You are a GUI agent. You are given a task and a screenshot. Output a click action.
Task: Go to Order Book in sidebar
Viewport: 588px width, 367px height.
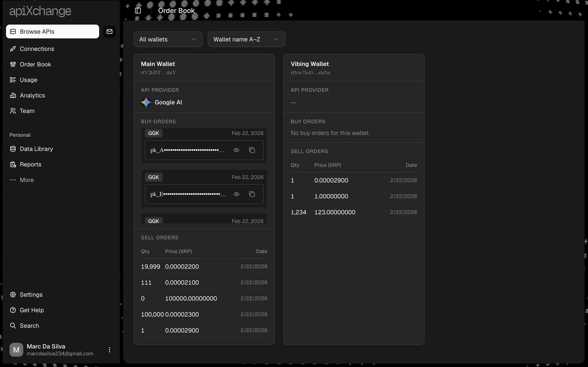(x=35, y=64)
